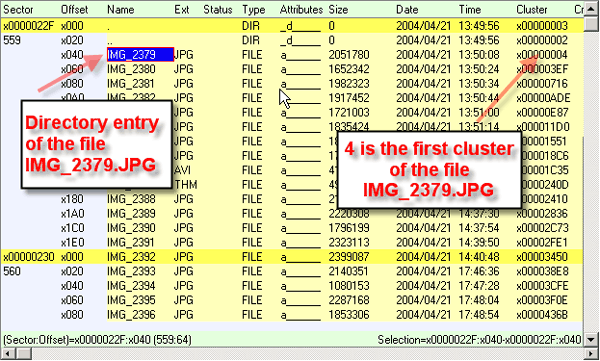Image resolution: width=600 pixels, height=361 pixels.
Task: Click offset x1C0 in the IMG_2390 row
Action: (x=72, y=228)
